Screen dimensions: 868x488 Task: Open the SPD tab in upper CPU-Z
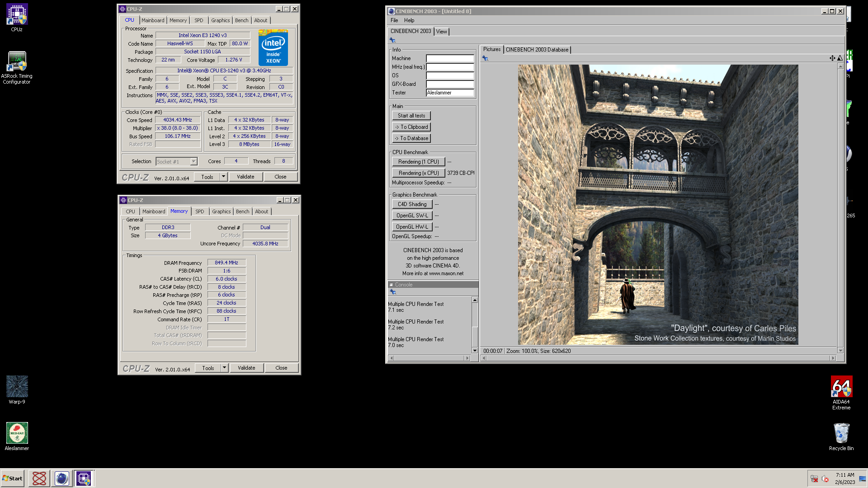198,20
